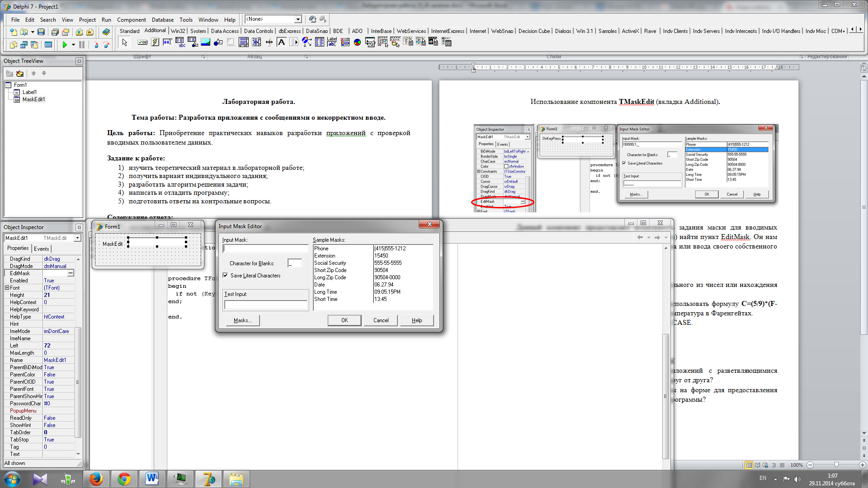Viewport: 868px width, 488px height.
Task: Expand the Font property in Object Inspector
Action: click(x=7, y=288)
